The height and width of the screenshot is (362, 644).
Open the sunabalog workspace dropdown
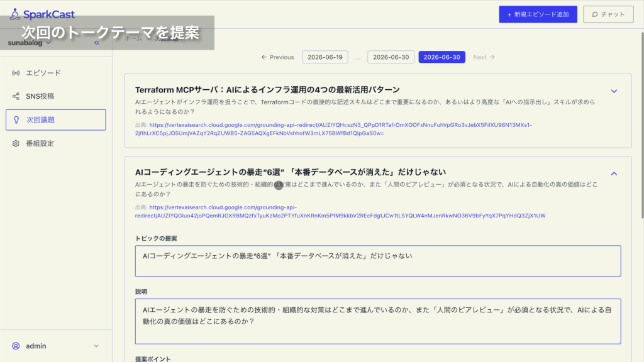pyautogui.click(x=29, y=43)
